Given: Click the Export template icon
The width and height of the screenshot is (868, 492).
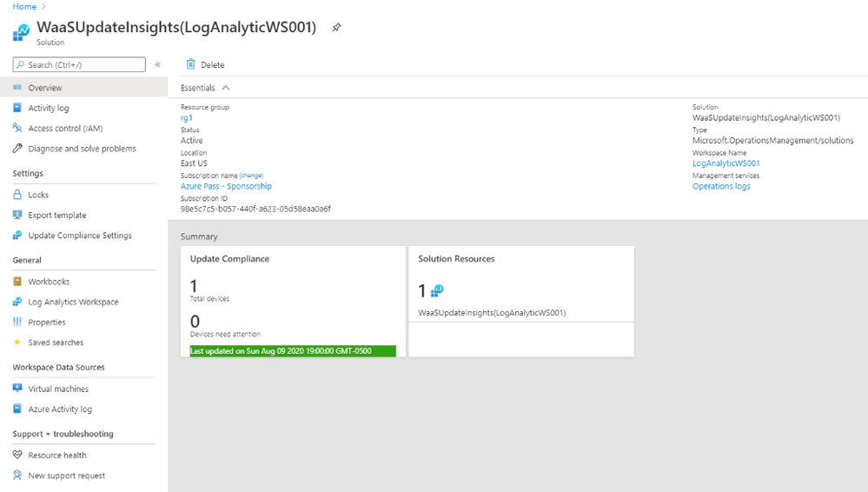Looking at the screenshot, I should [x=17, y=215].
